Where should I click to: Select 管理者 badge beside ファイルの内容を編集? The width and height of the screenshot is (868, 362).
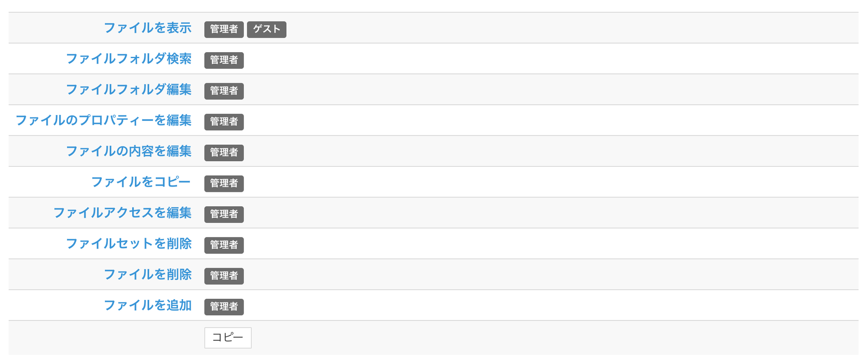[x=224, y=153]
